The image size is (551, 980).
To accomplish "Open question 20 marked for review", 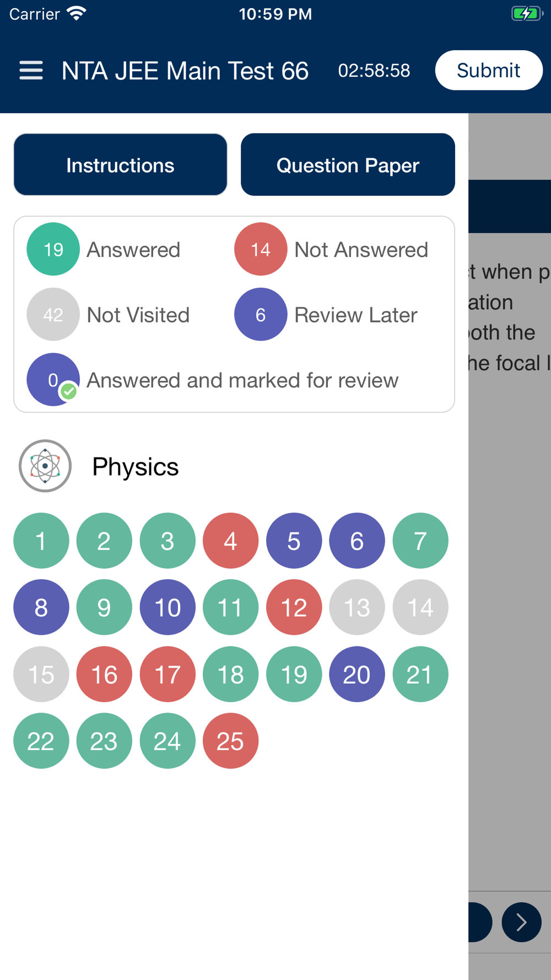I will click(x=357, y=674).
